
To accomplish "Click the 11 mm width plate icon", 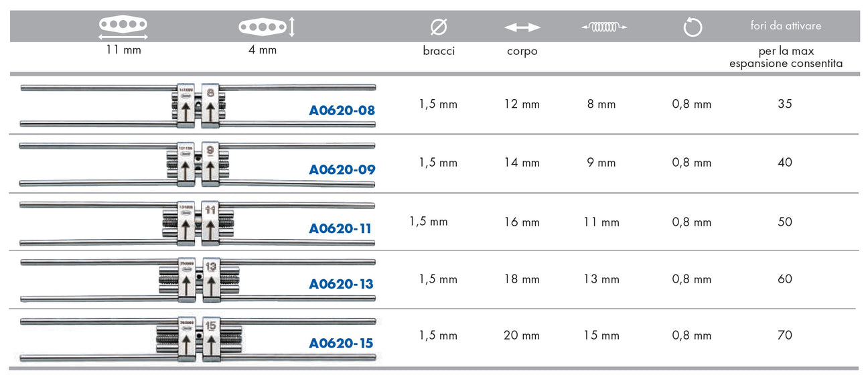I will tap(123, 25).
